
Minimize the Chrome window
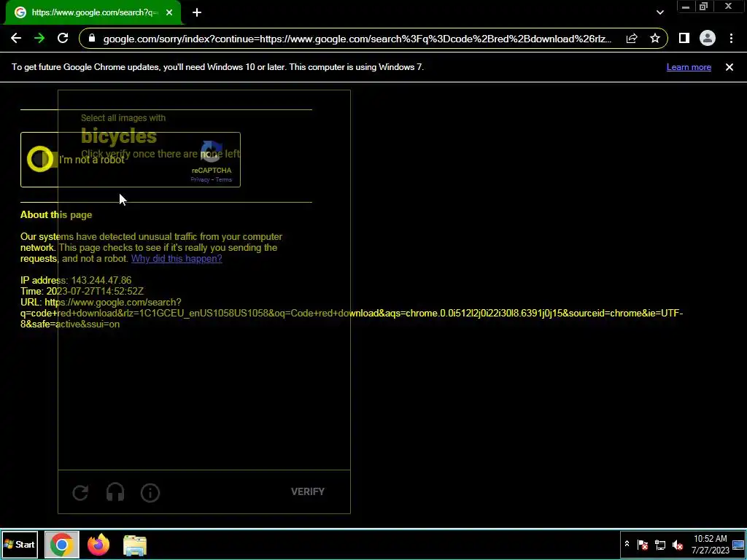coord(686,7)
